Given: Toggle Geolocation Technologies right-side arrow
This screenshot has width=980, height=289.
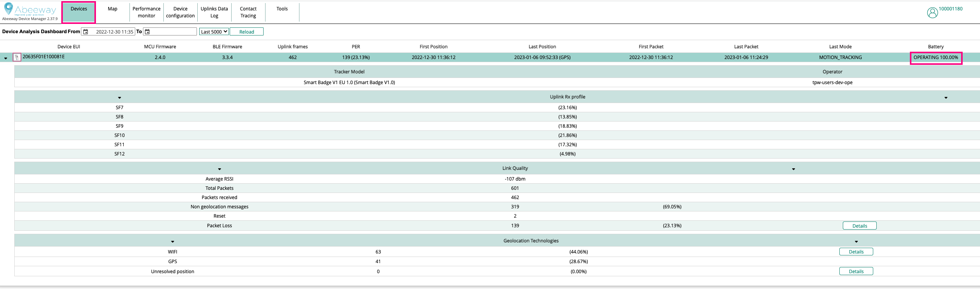Looking at the screenshot, I should [x=856, y=242].
